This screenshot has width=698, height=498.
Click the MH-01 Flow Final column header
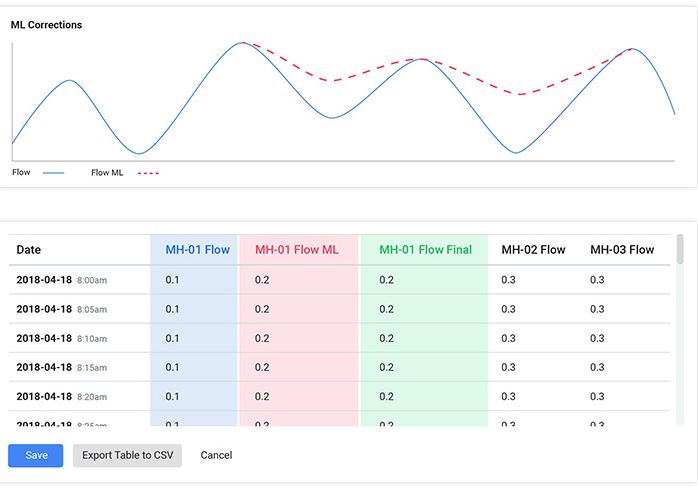pos(425,250)
